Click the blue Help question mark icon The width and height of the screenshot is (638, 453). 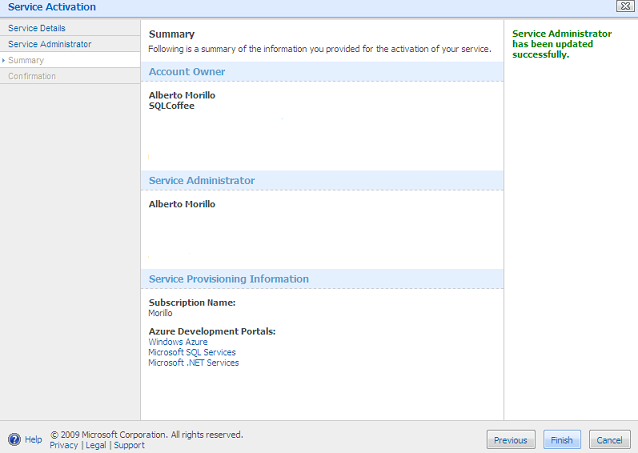coord(14,440)
